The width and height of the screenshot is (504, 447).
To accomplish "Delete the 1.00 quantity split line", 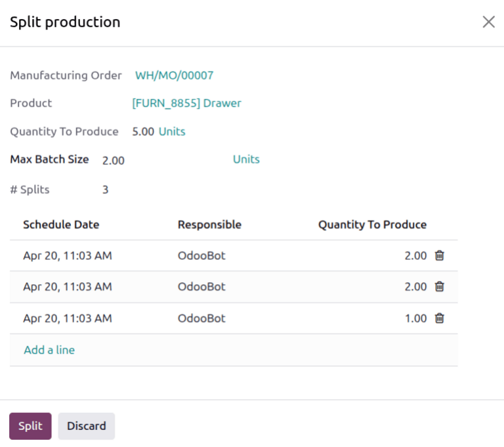I will 440,318.
